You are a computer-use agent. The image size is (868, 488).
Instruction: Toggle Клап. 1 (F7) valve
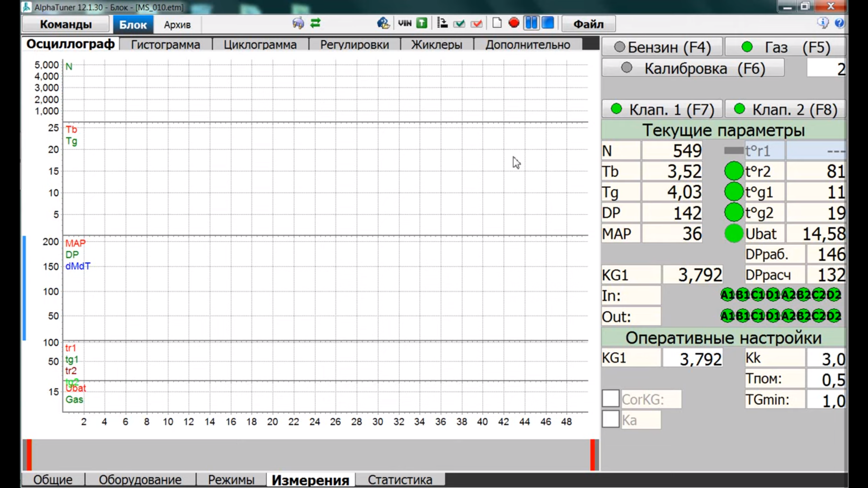(x=662, y=109)
